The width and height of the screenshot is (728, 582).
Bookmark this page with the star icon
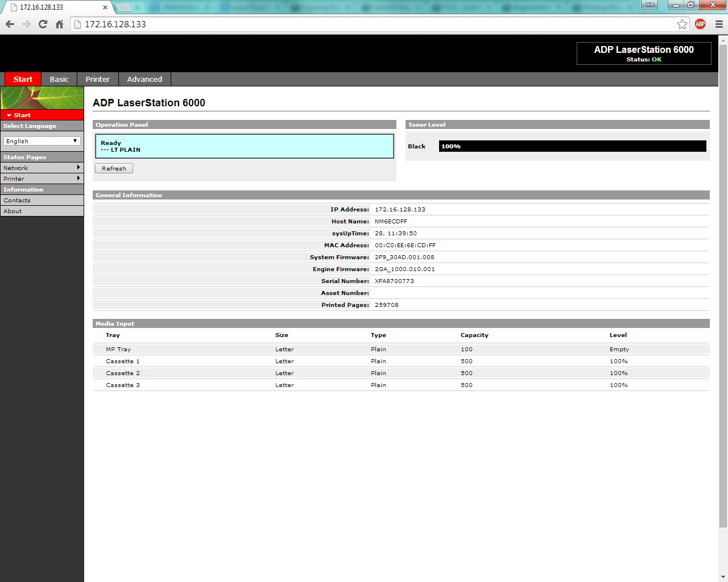coord(682,24)
